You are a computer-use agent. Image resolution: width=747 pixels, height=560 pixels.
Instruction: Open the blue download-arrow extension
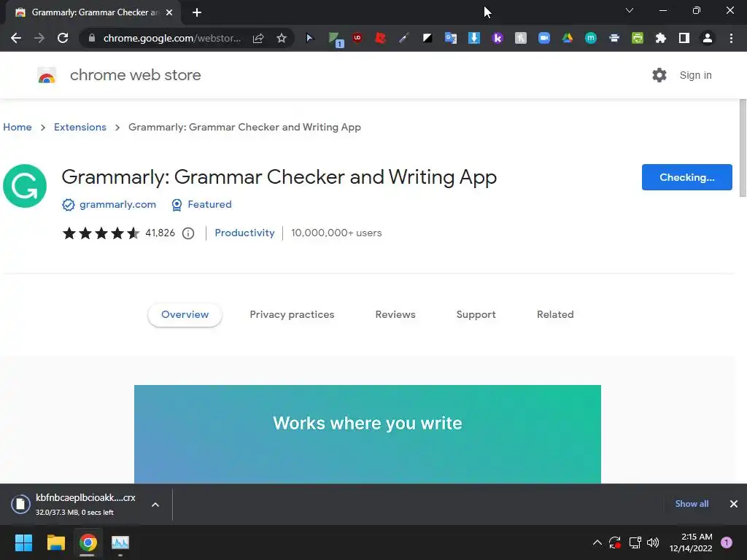[474, 38]
